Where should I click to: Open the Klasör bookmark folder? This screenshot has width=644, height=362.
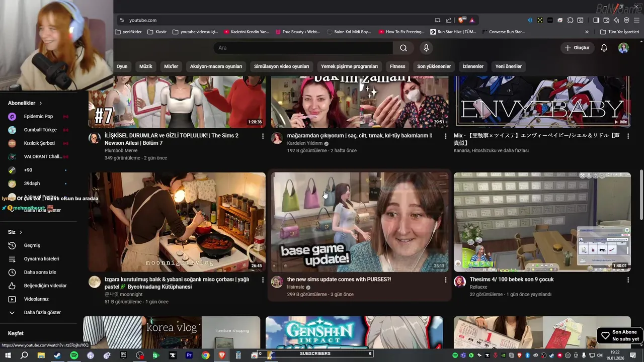pos(157,32)
